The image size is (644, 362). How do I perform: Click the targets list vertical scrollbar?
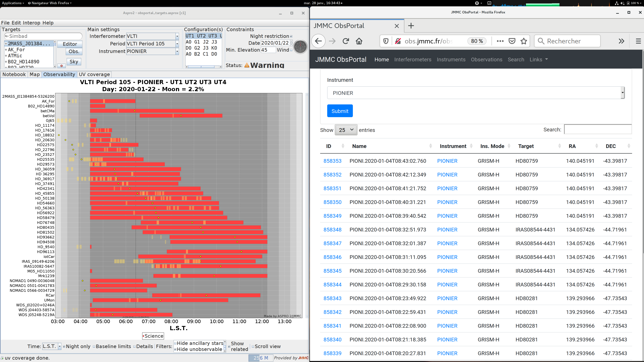[55, 54]
